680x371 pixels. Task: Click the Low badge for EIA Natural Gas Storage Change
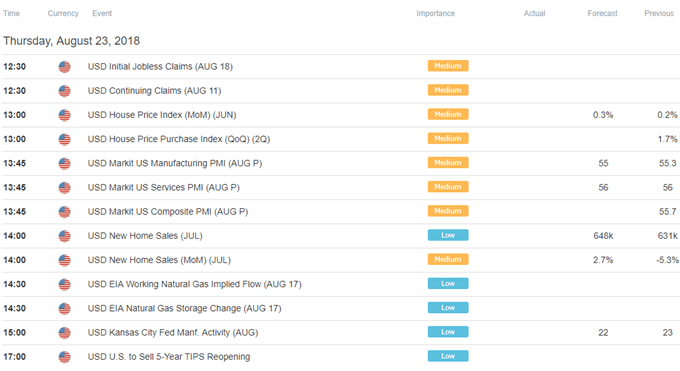click(x=448, y=308)
